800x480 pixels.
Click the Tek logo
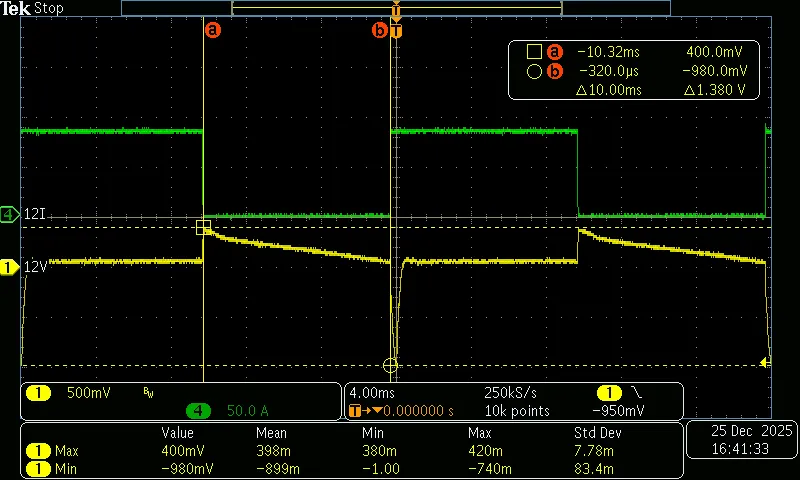pyautogui.click(x=15, y=8)
